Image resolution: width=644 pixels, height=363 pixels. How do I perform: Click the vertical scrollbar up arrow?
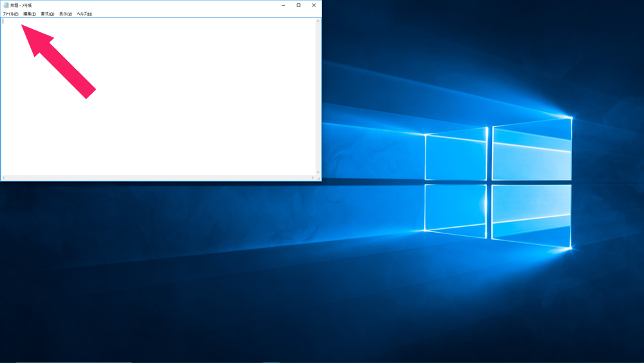tap(318, 21)
